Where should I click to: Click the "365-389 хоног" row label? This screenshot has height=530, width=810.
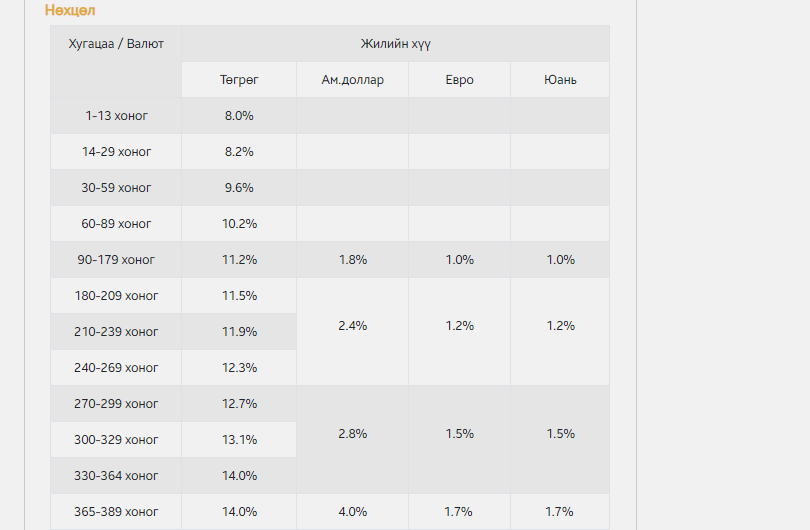[116, 512]
